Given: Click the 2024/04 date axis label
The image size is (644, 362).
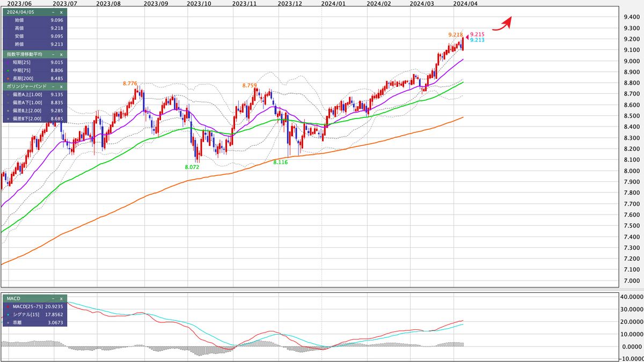Looking at the screenshot, I should tap(465, 3).
